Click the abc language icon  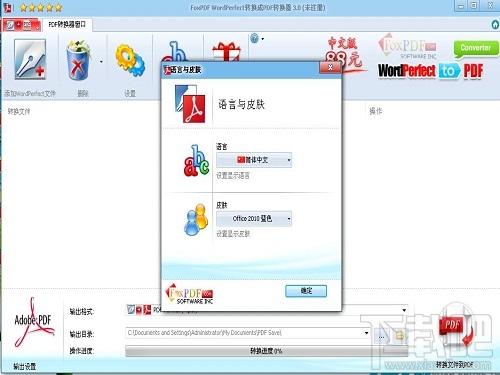196,160
